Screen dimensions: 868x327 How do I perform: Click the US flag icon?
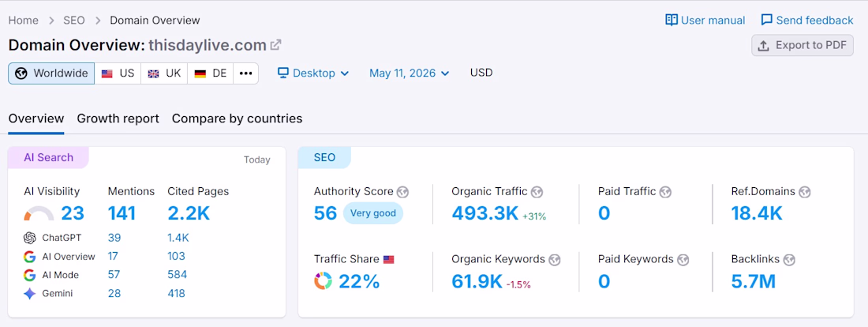tap(107, 73)
